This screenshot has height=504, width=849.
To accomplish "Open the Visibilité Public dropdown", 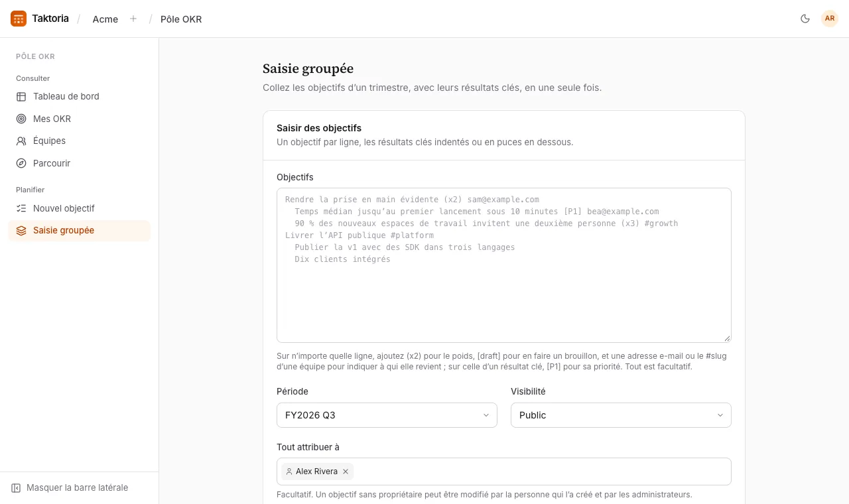I will pos(621,415).
